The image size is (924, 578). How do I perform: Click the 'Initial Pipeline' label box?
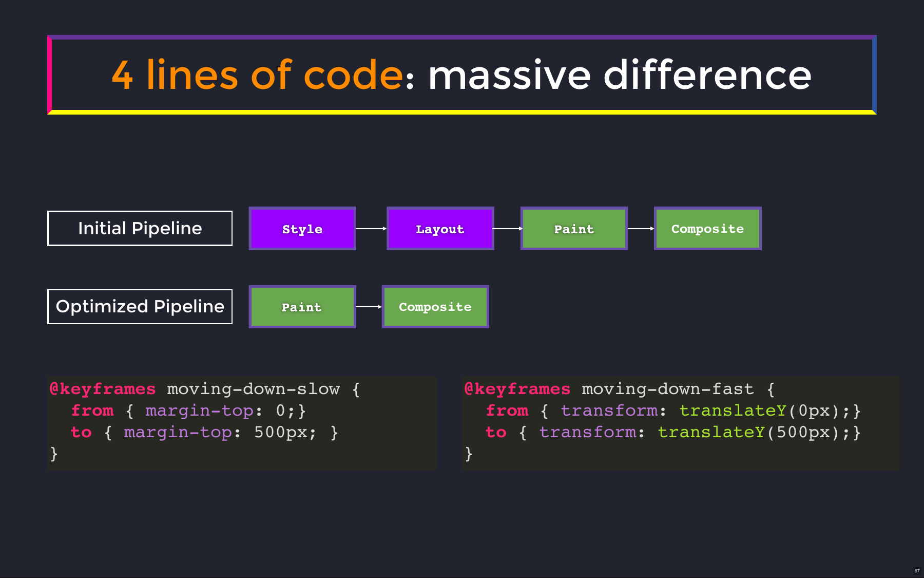(140, 228)
